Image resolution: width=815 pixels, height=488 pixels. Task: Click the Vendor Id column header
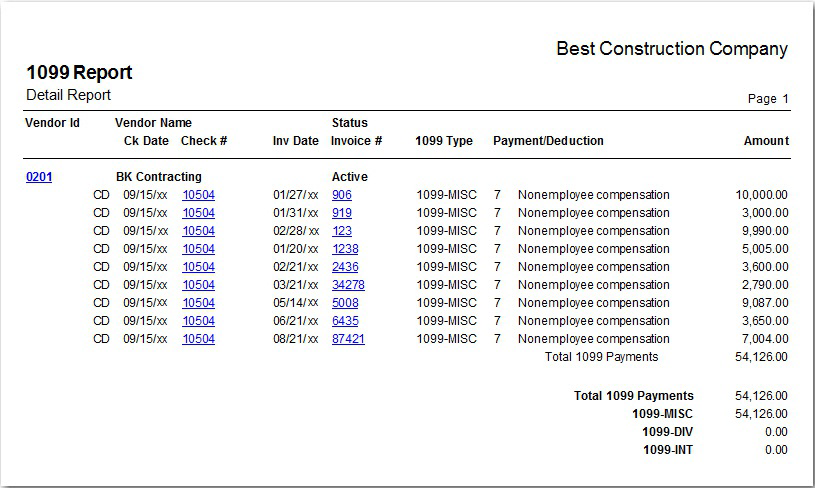tap(52, 123)
